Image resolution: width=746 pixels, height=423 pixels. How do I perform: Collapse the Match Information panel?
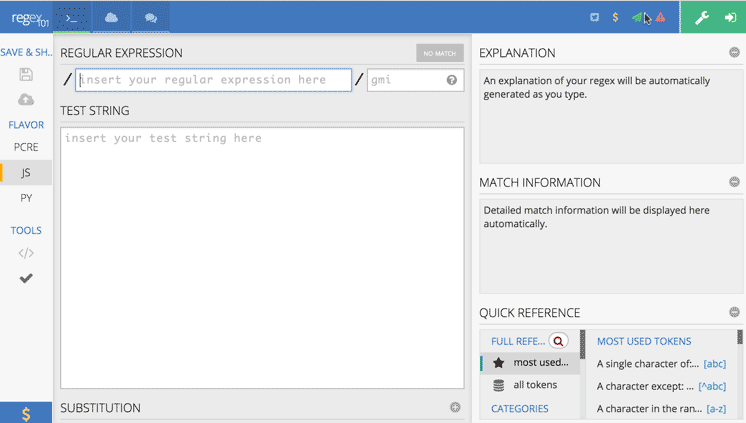(734, 183)
